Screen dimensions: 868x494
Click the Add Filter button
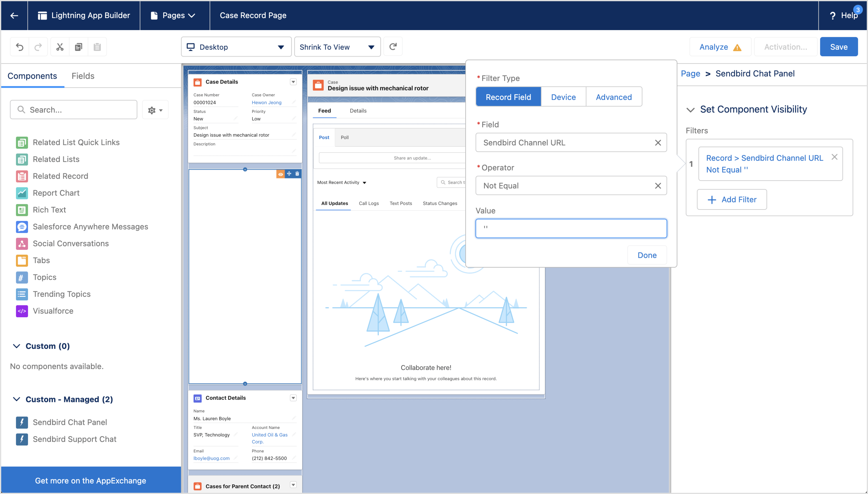(732, 199)
